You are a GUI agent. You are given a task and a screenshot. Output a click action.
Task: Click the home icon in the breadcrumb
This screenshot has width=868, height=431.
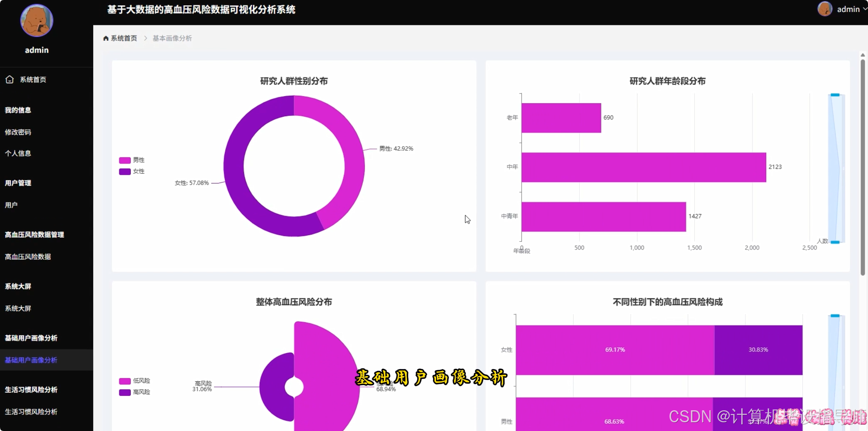coord(105,38)
